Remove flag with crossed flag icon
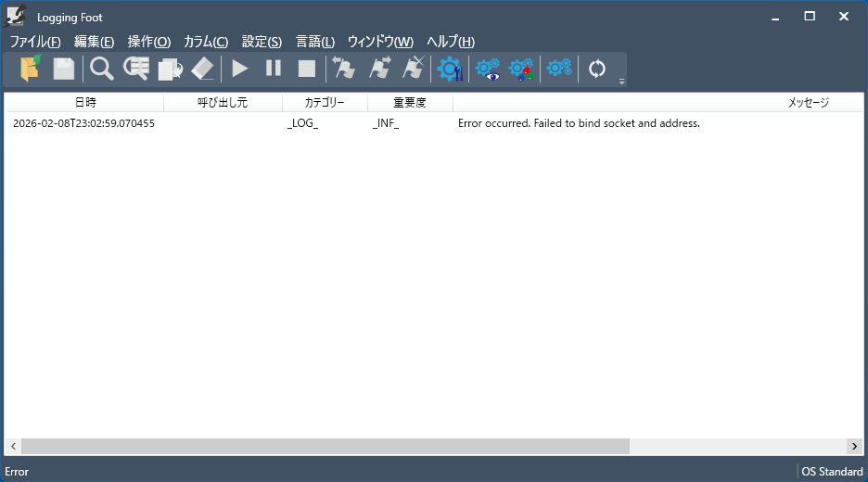 point(414,69)
